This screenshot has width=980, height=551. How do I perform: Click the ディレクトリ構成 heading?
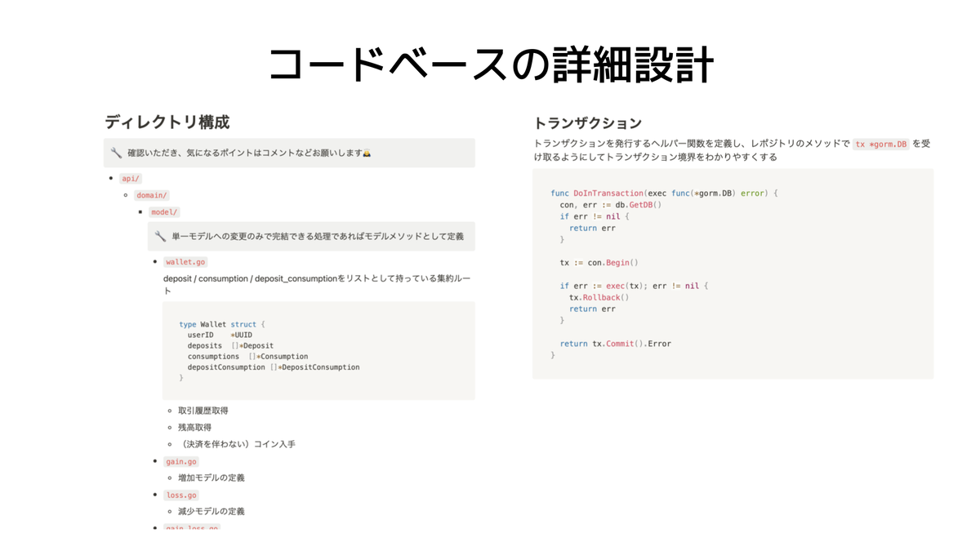(167, 122)
